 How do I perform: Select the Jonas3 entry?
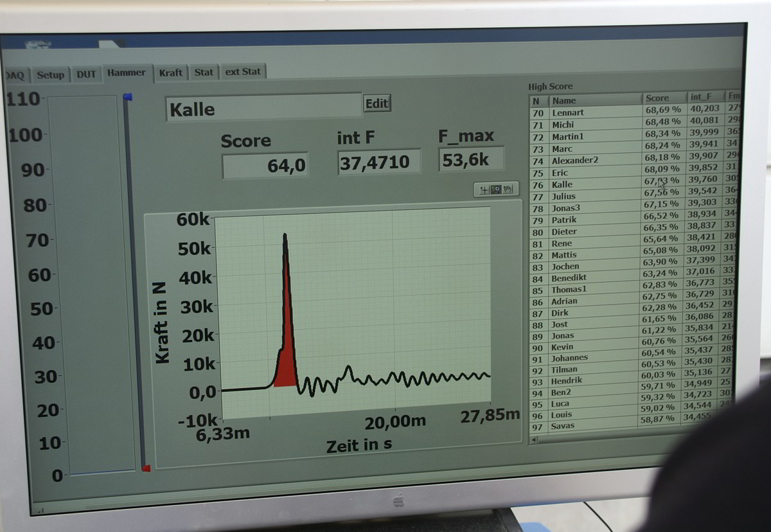click(565, 208)
